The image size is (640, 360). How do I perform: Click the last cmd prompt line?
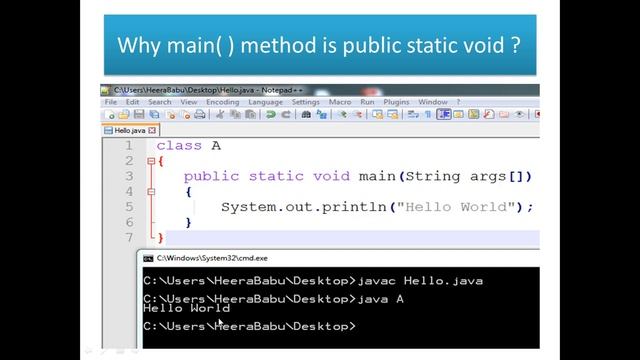click(249, 326)
